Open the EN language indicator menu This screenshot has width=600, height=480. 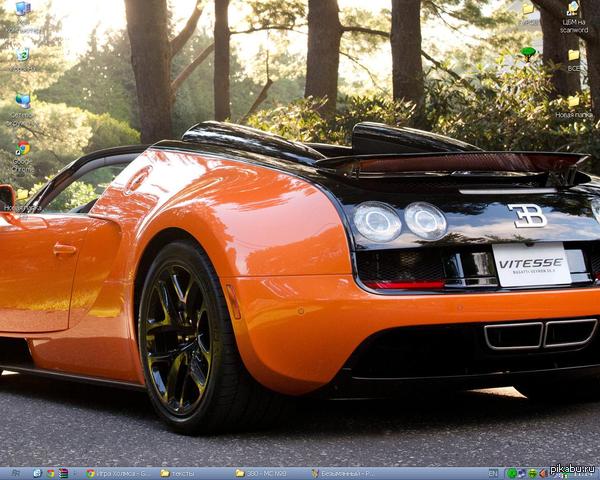tap(492, 473)
